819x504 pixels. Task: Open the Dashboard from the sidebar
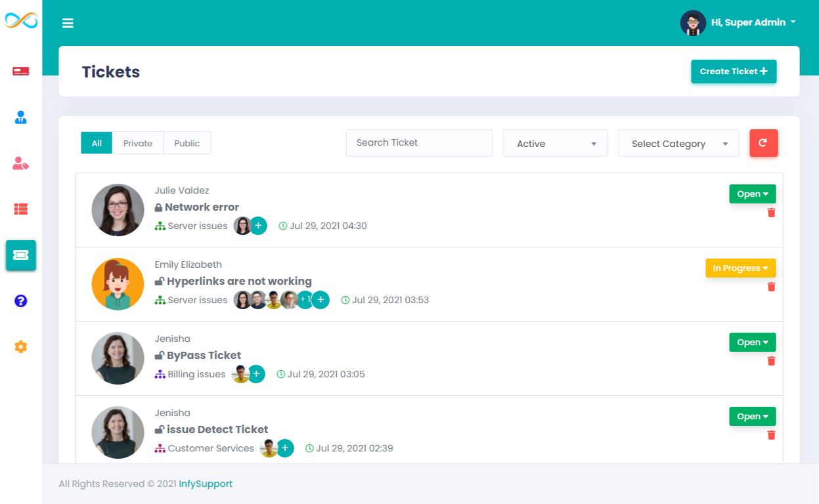click(x=20, y=71)
